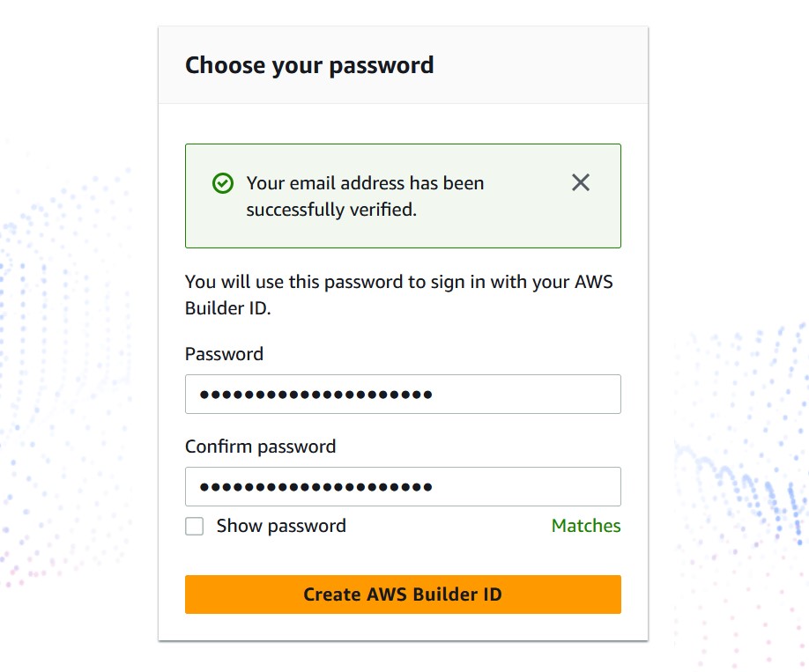Image resolution: width=809 pixels, height=672 pixels.
Task: Focus the Password input field
Action: (403, 394)
